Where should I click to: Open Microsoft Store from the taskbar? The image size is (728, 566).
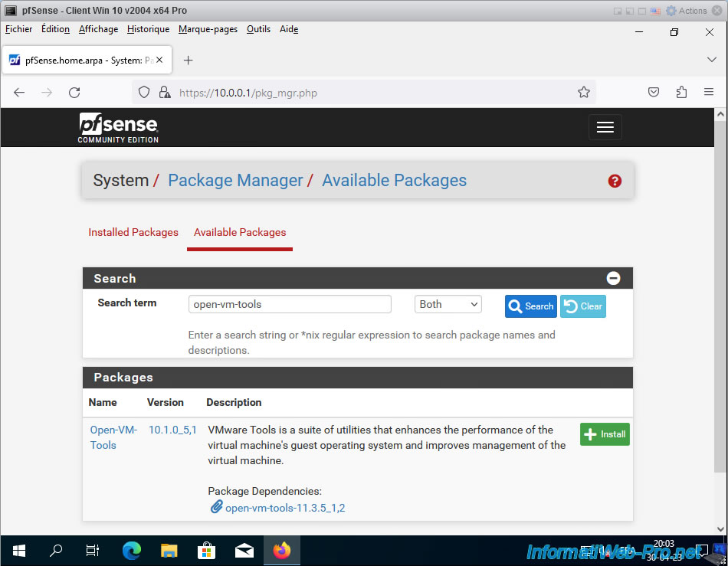tap(206, 551)
